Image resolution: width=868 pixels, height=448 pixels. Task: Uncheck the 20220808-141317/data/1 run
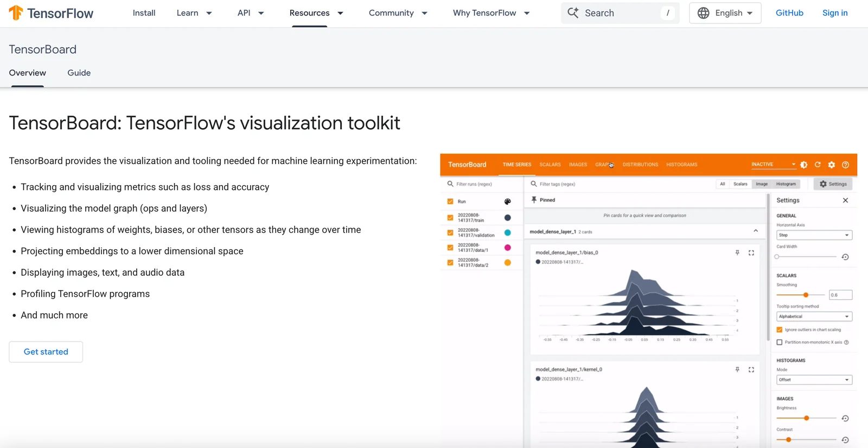[x=450, y=248]
